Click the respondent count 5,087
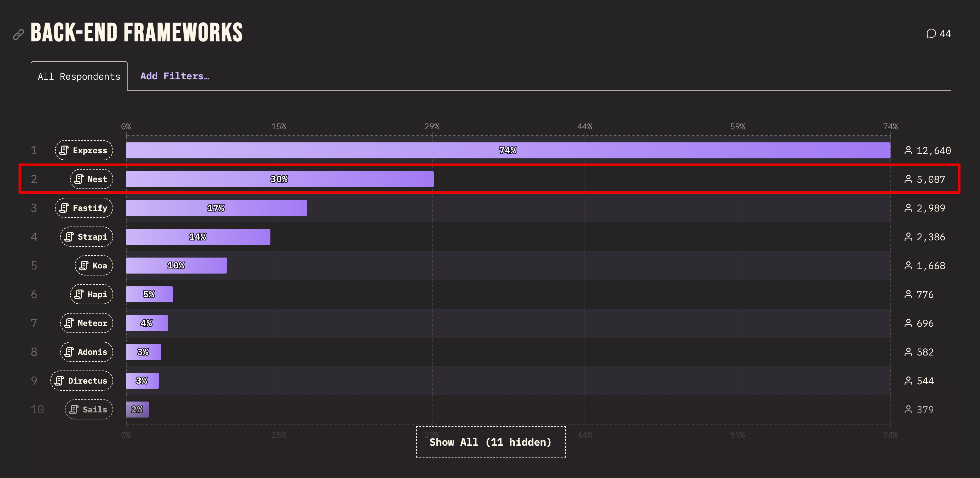The width and height of the screenshot is (980, 478). pyautogui.click(x=930, y=179)
